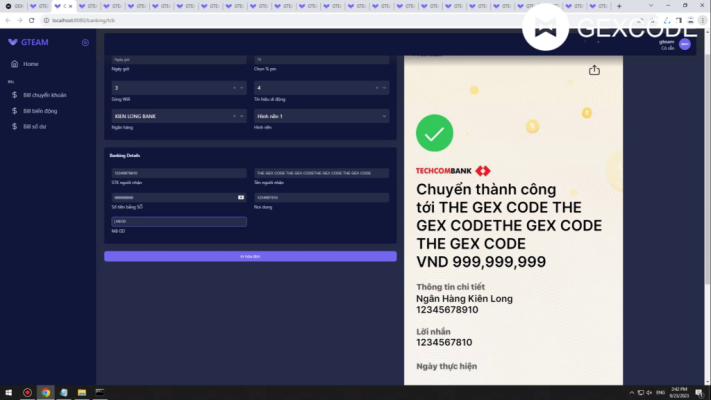Click the Chrome icon in taskbar
The width and height of the screenshot is (711, 400).
[x=45, y=392]
